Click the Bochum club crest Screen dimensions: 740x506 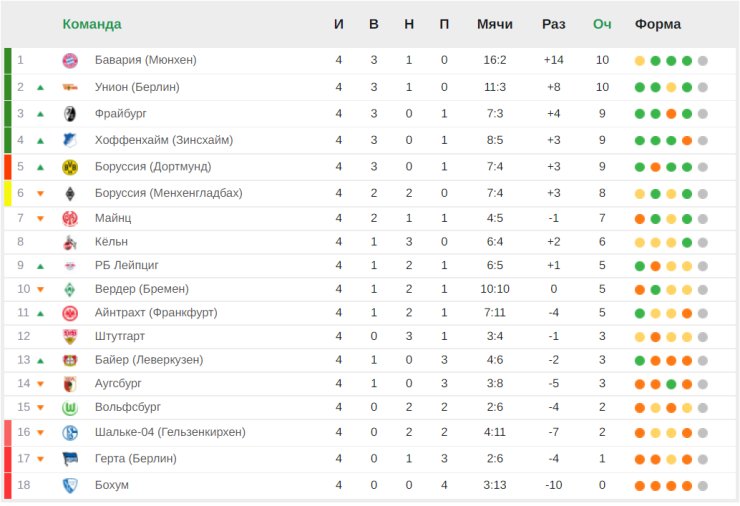click(70, 485)
